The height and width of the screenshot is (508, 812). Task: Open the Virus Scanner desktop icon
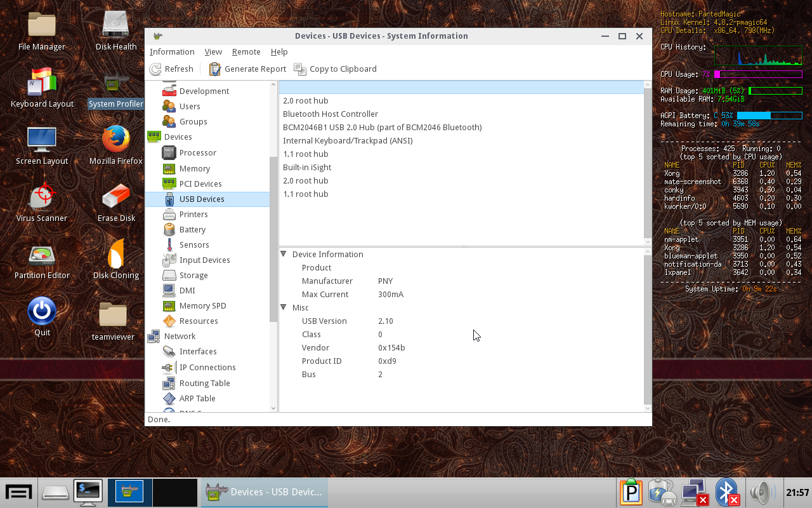click(42, 202)
